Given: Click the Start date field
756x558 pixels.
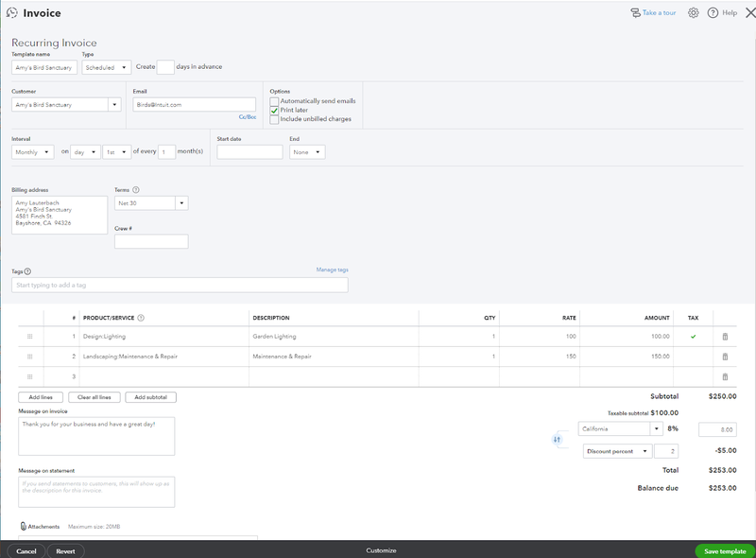Looking at the screenshot, I should pos(249,152).
